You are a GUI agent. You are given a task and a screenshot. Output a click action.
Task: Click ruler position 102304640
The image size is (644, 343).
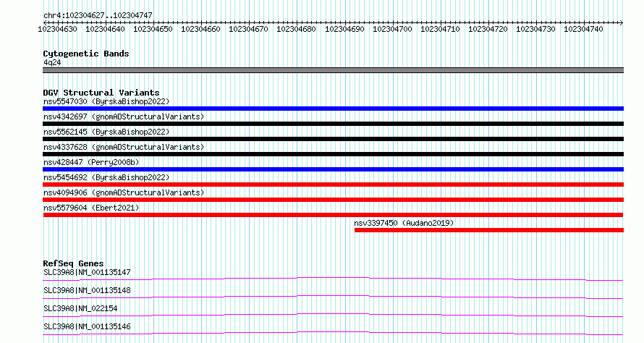105,29
